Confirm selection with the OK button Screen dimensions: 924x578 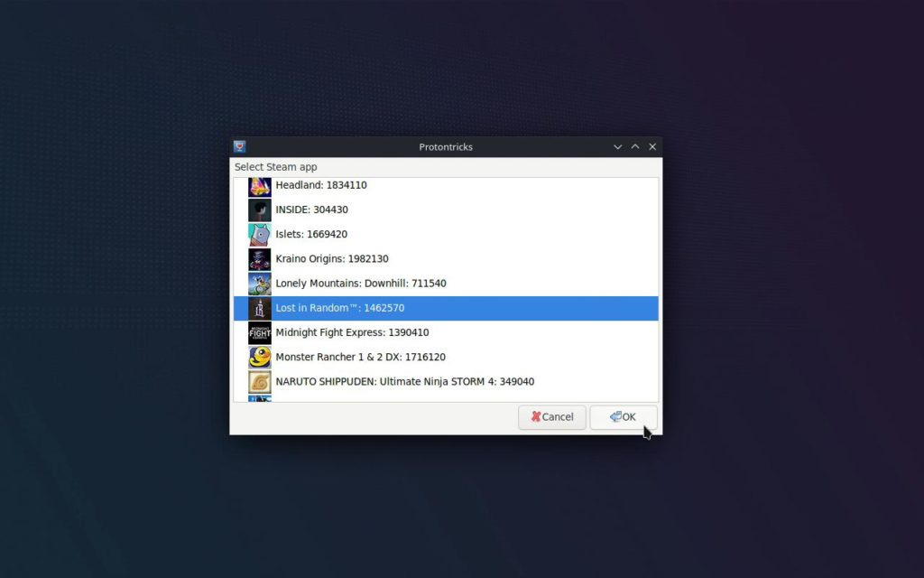(x=624, y=417)
